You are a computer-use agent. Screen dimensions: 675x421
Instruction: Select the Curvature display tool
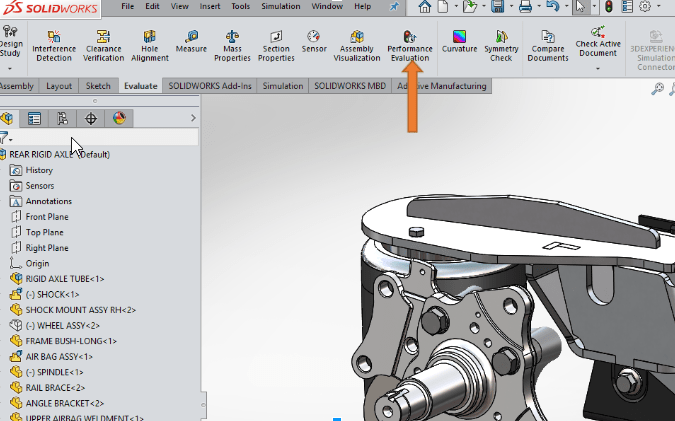(x=459, y=42)
